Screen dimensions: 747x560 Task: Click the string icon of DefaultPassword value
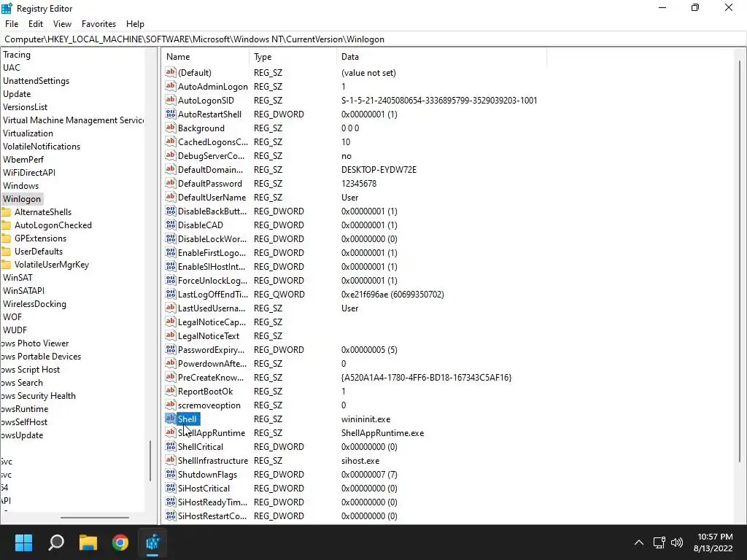[x=171, y=183]
